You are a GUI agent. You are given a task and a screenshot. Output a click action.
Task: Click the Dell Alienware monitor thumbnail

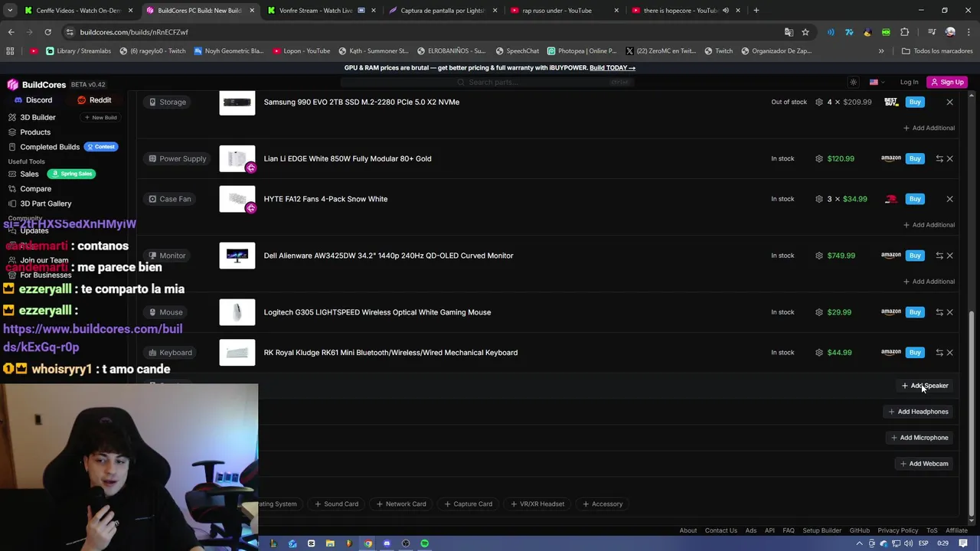coord(237,256)
